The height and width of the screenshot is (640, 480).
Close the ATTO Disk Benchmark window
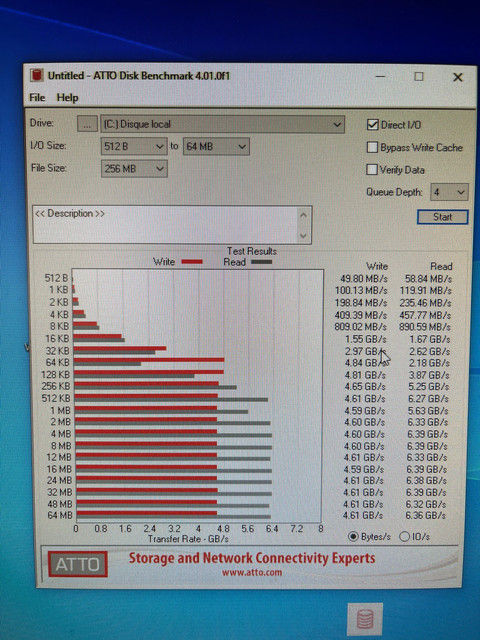458,77
